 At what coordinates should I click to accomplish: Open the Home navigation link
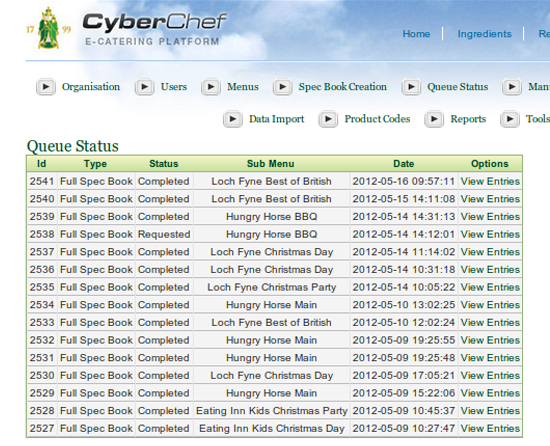tap(416, 34)
